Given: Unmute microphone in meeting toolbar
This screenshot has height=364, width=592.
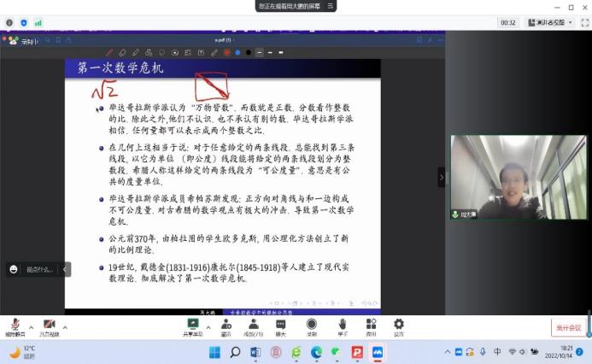Looking at the screenshot, I should point(14,325).
